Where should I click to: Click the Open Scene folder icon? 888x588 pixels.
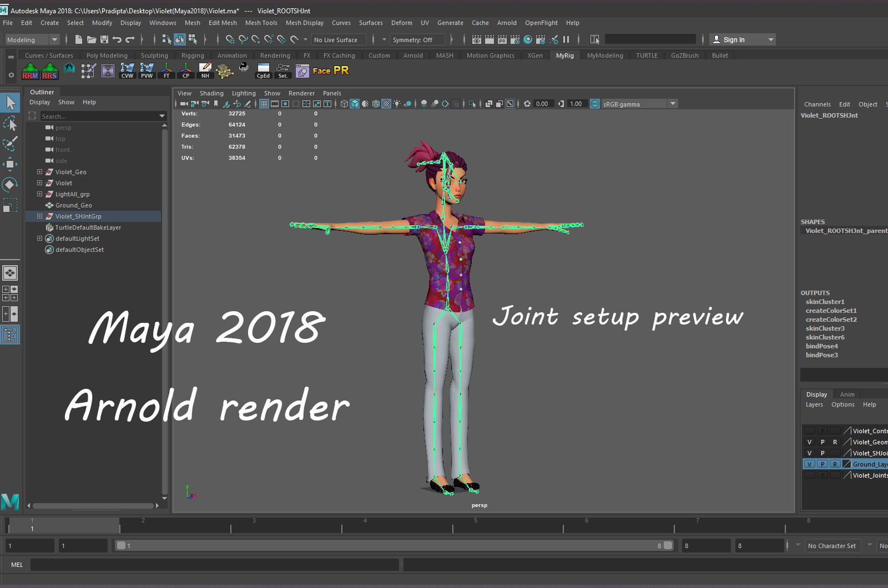tap(92, 39)
